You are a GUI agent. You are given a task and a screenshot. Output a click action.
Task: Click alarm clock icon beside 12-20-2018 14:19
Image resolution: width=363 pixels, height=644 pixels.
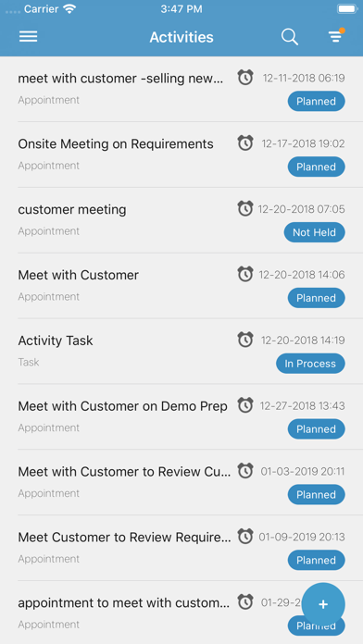click(245, 340)
